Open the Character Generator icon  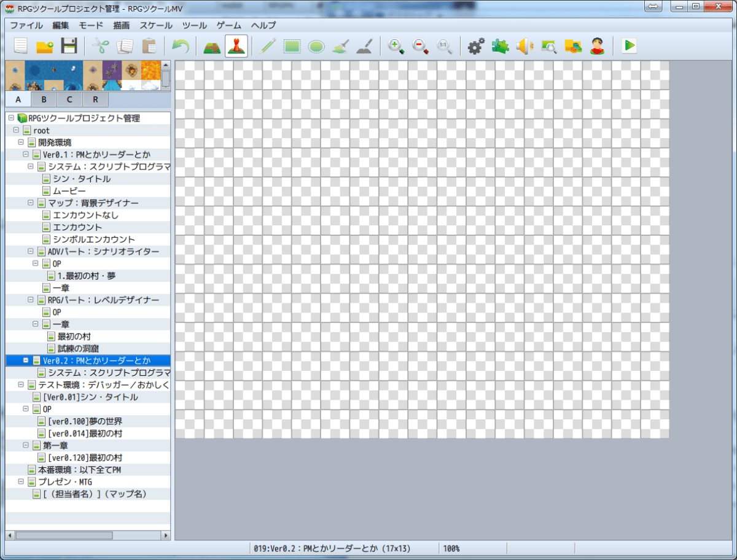[x=598, y=46]
